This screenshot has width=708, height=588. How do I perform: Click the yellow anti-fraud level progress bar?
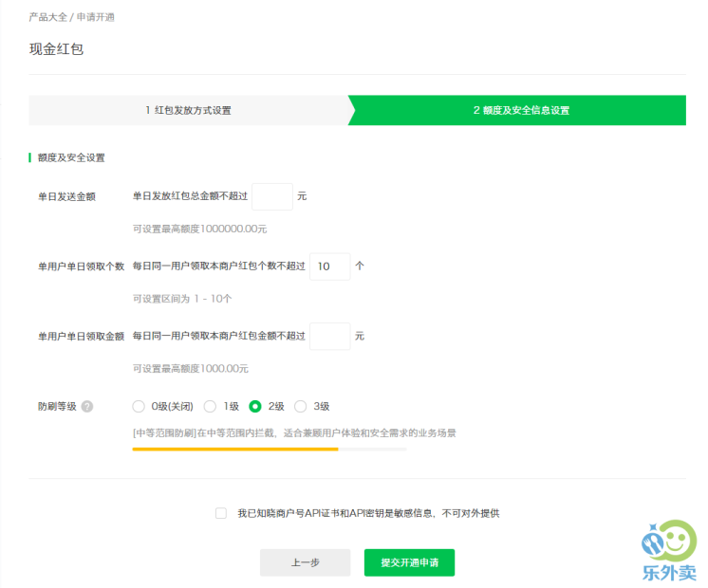tap(235, 449)
